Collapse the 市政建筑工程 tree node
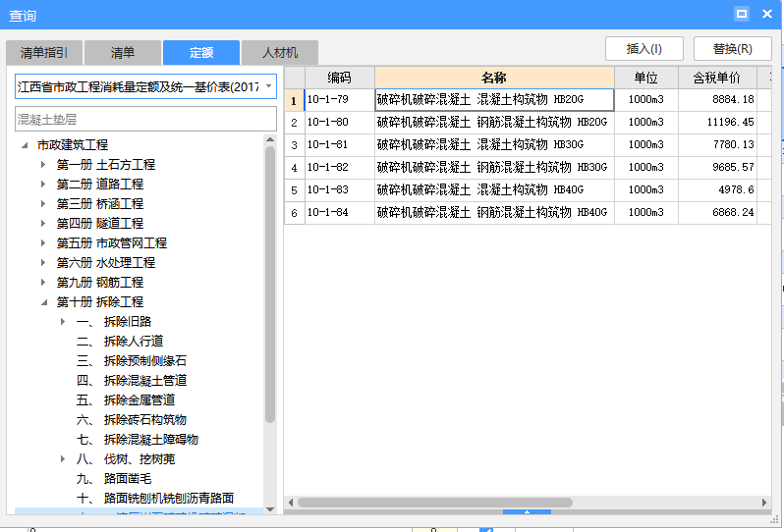This screenshot has height=532, width=784. pos(25,145)
